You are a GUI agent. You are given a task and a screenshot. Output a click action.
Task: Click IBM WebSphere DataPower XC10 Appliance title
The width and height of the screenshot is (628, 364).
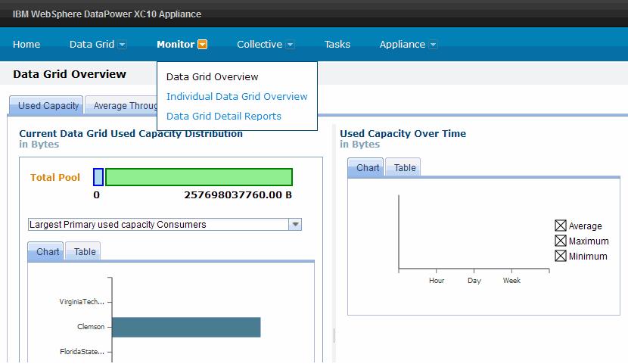click(107, 14)
